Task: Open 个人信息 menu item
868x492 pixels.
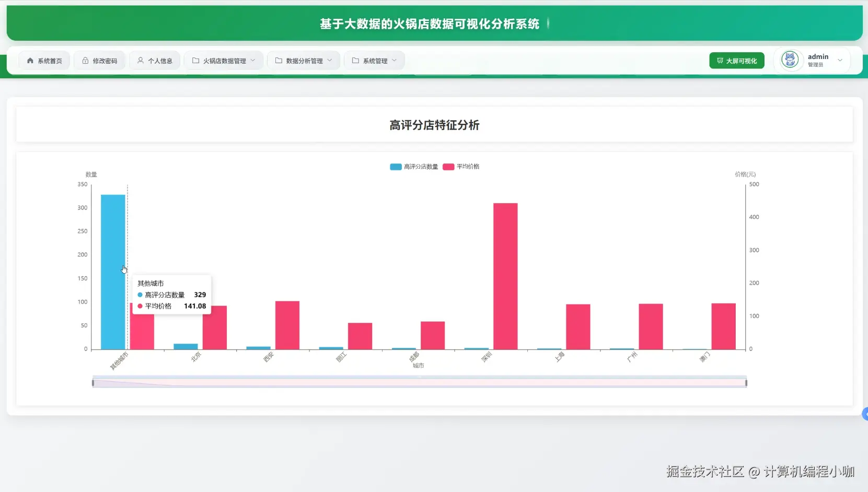Action: [x=155, y=61]
